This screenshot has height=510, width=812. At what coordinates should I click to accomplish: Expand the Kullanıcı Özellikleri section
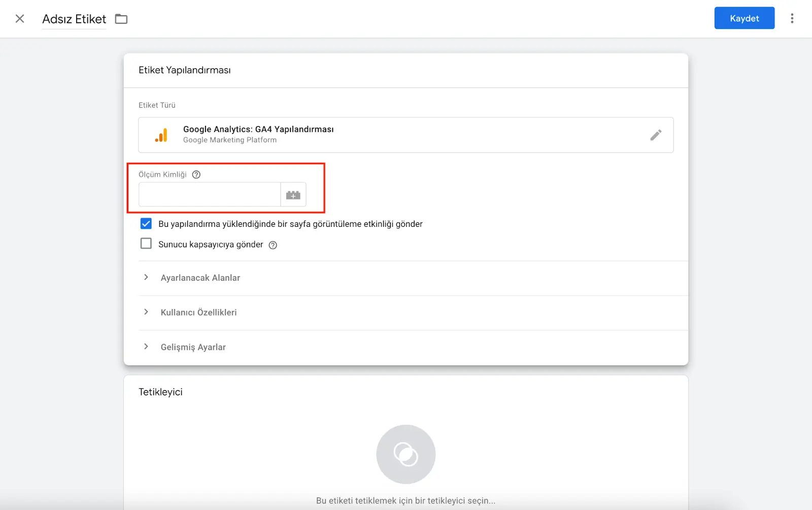click(198, 312)
